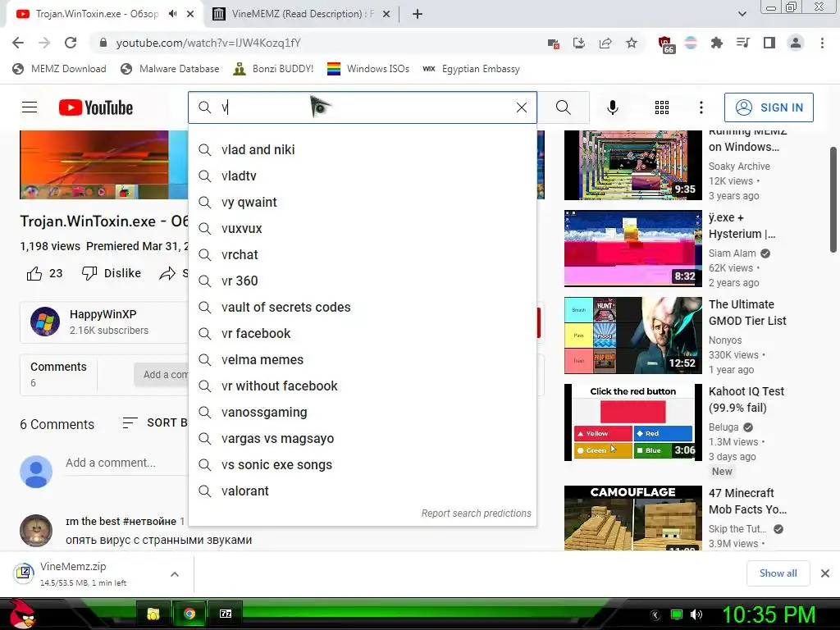Select the 'vanossgaming' suggestion
The image size is (840, 630).
click(363, 412)
